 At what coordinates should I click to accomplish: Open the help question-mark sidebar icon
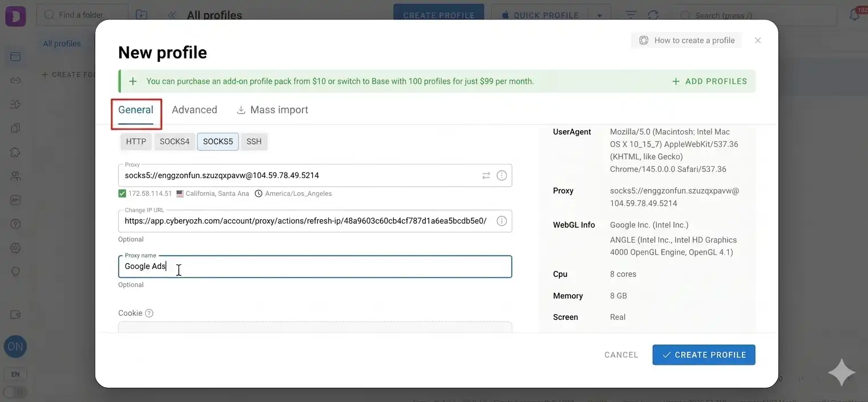pos(15,224)
